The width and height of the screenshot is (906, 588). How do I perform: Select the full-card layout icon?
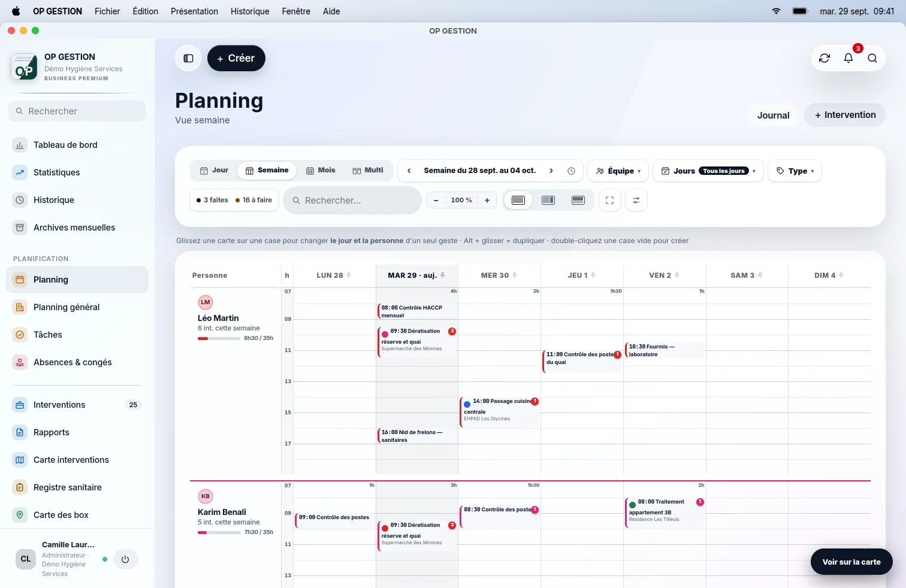tap(518, 201)
